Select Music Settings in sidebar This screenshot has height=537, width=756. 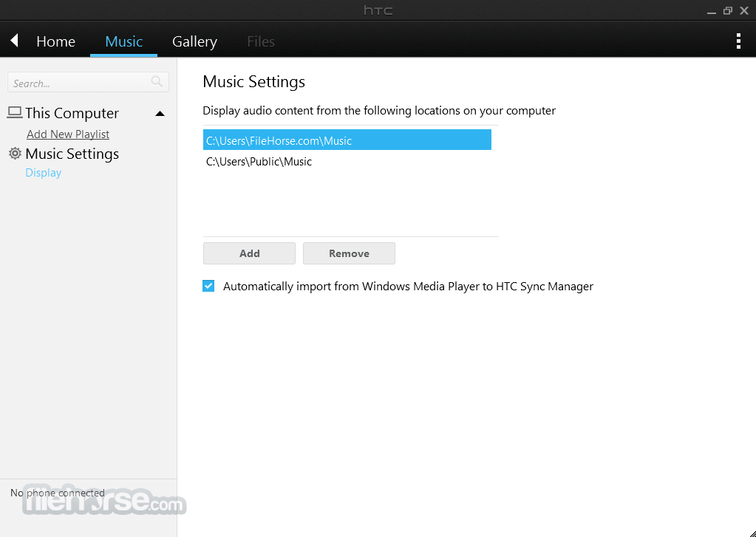pos(72,154)
